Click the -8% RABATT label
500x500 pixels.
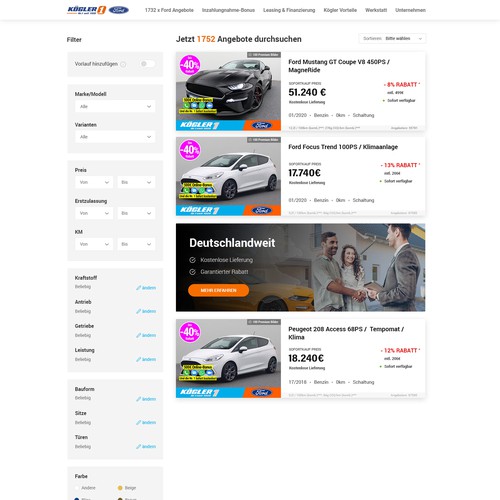pyautogui.click(x=402, y=85)
